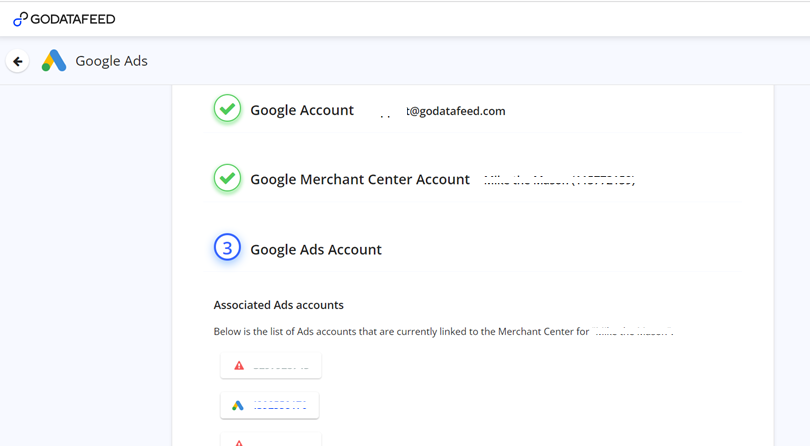
Task: Click the Associated Ads accounts heading
Action: point(278,305)
